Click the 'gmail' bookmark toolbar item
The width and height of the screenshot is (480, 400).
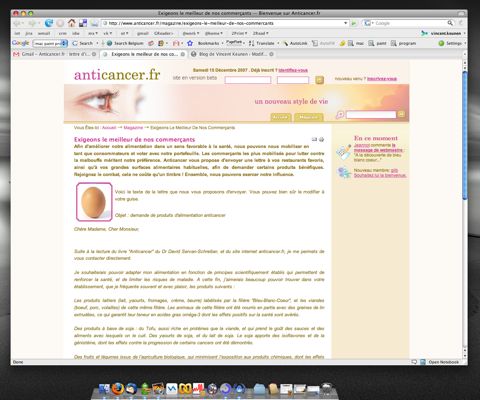tap(142, 33)
